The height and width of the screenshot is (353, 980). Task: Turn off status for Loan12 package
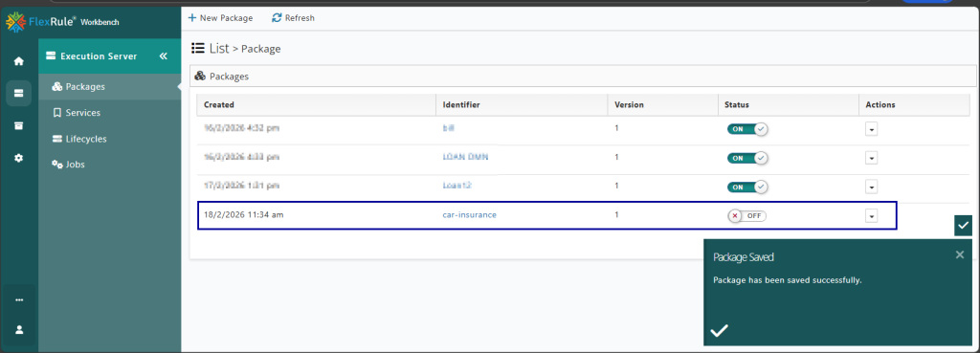point(746,187)
